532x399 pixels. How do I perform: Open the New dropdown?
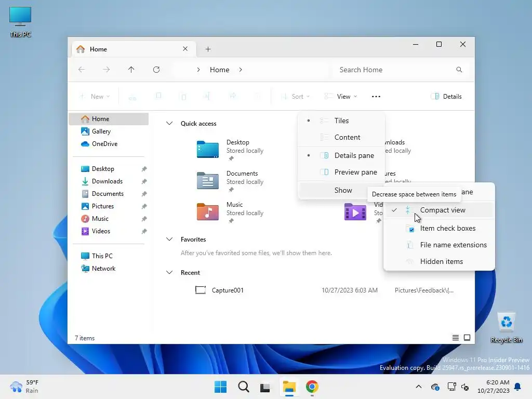click(x=95, y=96)
